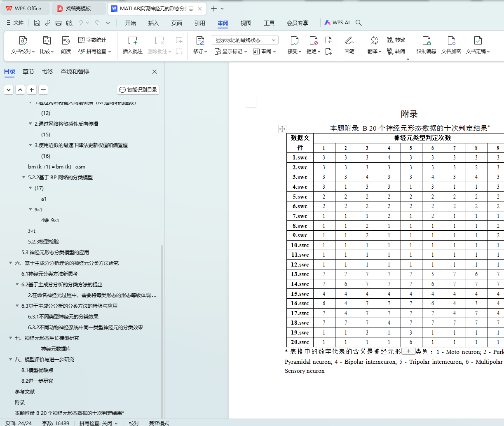Screen dimensions: 504x426
Task: Select the 画笔 pen tool
Action: pyautogui.click(x=349, y=45)
